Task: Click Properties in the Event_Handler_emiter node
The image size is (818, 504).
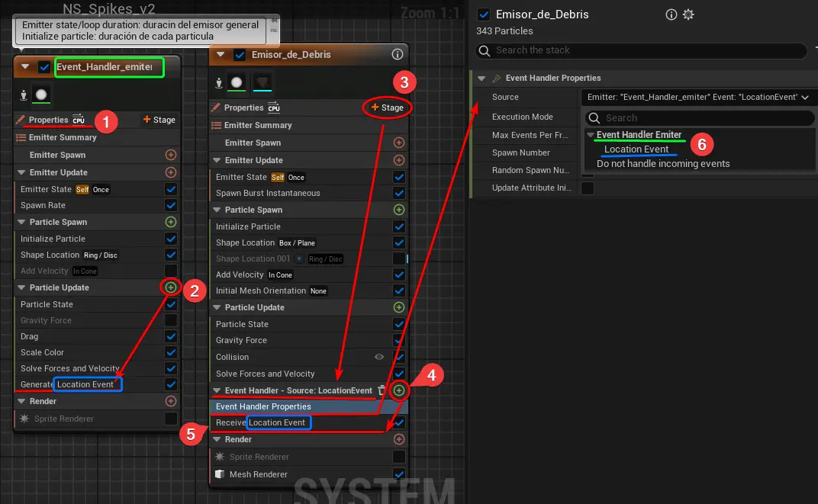Action: pyautogui.click(x=48, y=120)
